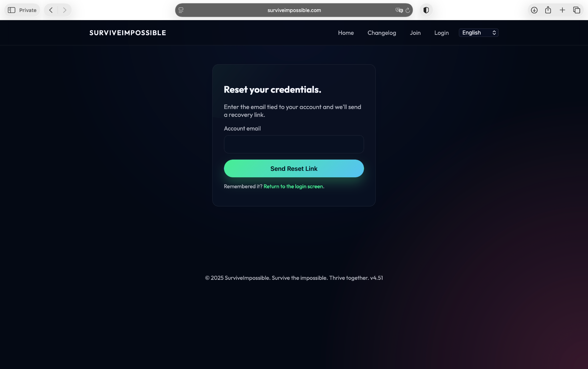
Task: Open the page reader menu icon
Action: (181, 10)
